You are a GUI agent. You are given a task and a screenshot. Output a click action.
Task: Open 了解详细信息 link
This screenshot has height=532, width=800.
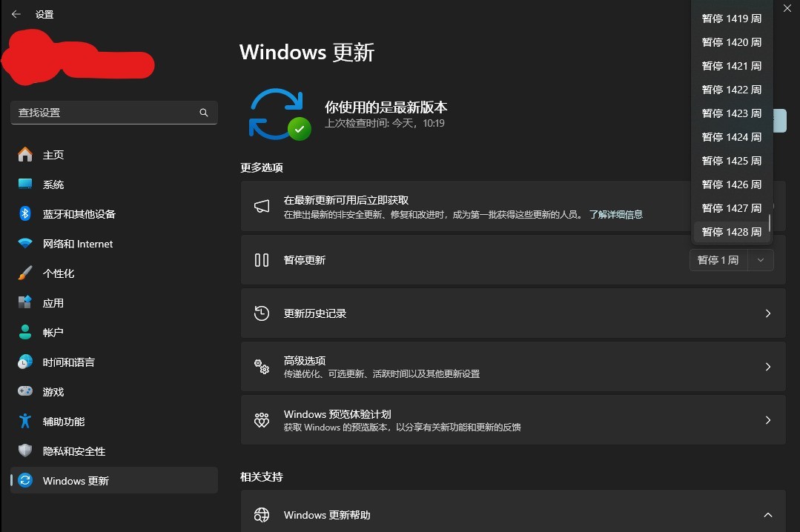[617, 214]
